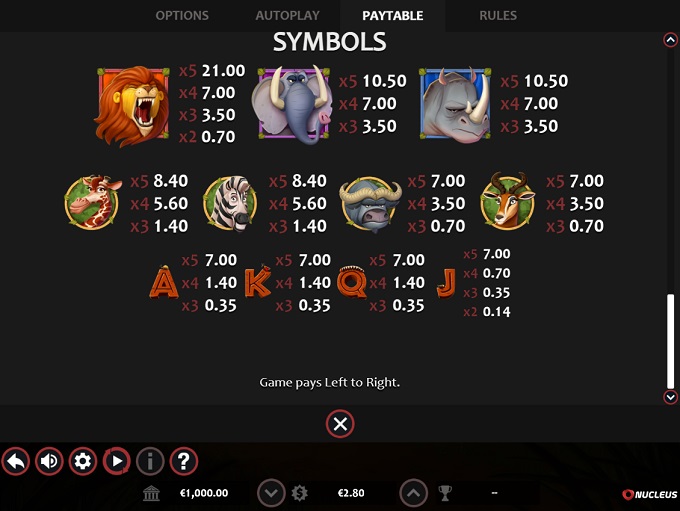Mute the game sound speaker icon
This screenshot has width=680, height=511.
(x=49, y=461)
